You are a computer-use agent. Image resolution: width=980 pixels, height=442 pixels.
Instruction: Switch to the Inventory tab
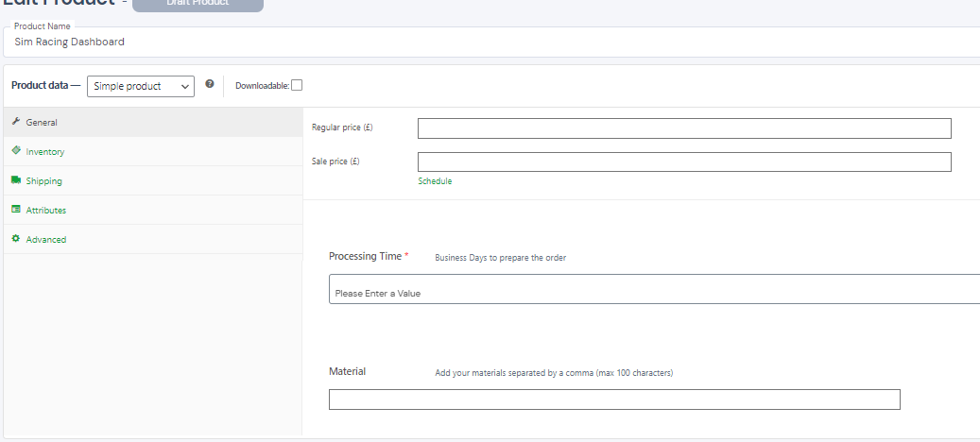point(153,152)
